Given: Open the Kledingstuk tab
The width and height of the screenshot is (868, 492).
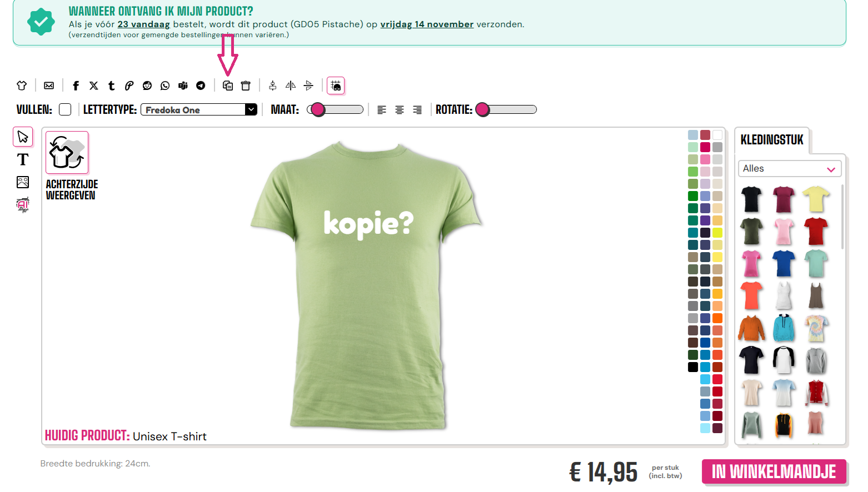Looking at the screenshot, I should coord(772,140).
